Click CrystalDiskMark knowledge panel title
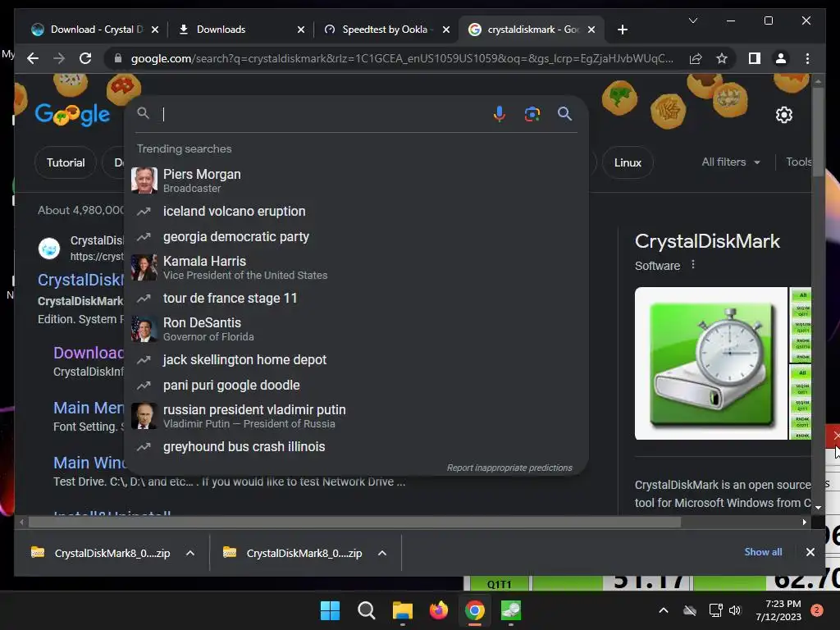840x630 pixels. 707,241
